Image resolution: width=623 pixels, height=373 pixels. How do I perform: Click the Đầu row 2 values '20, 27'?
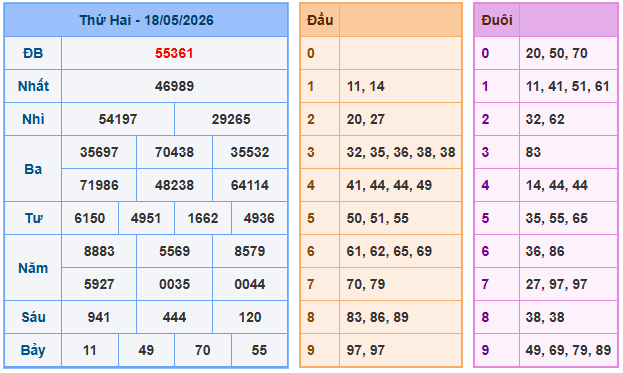click(366, 119)
